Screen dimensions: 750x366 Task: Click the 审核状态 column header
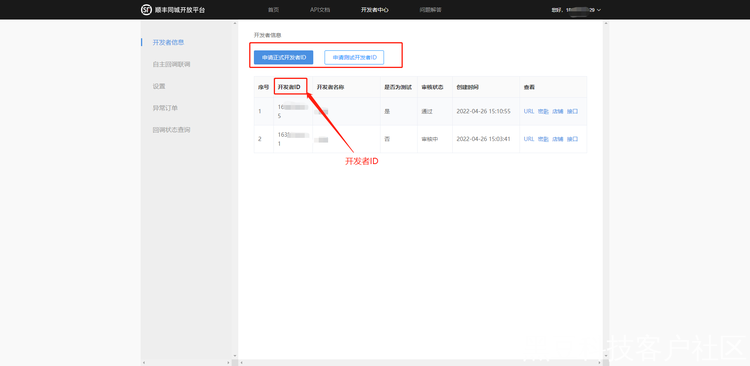tap(432, 87)
